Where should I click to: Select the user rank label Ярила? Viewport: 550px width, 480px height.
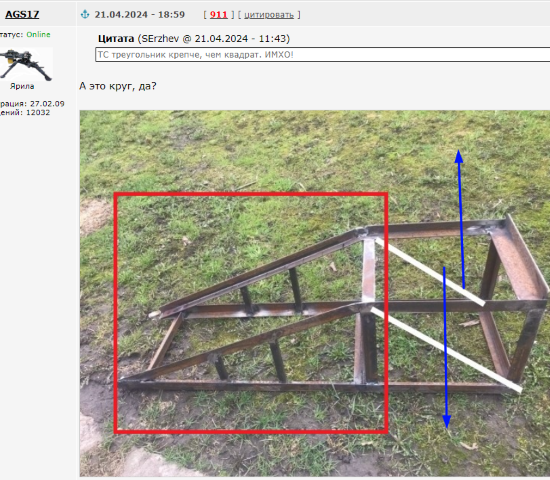tap(22, 86)
